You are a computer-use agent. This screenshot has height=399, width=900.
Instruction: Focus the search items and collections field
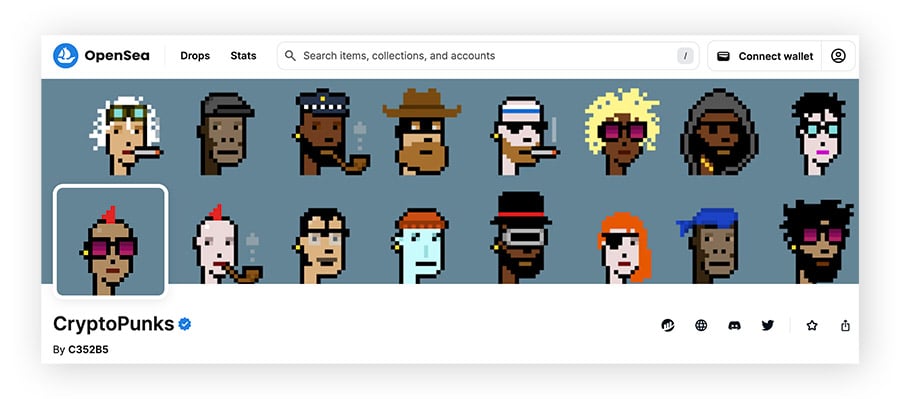pos(488,56)
